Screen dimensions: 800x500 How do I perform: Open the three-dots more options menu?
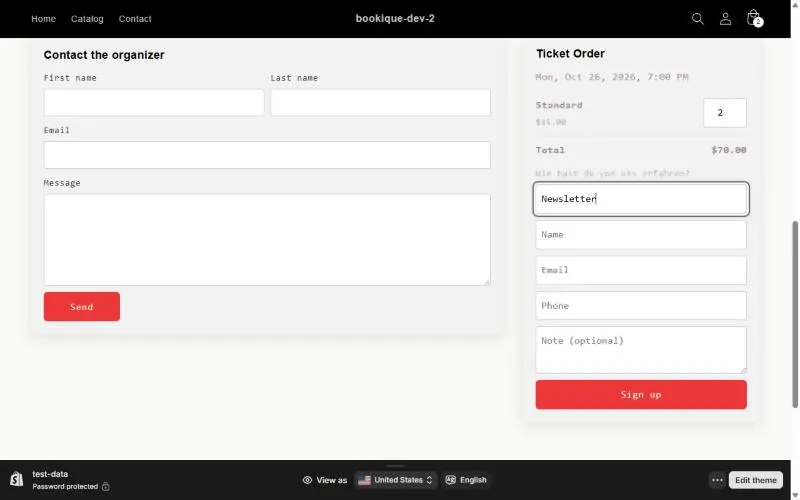coord(717,480)
